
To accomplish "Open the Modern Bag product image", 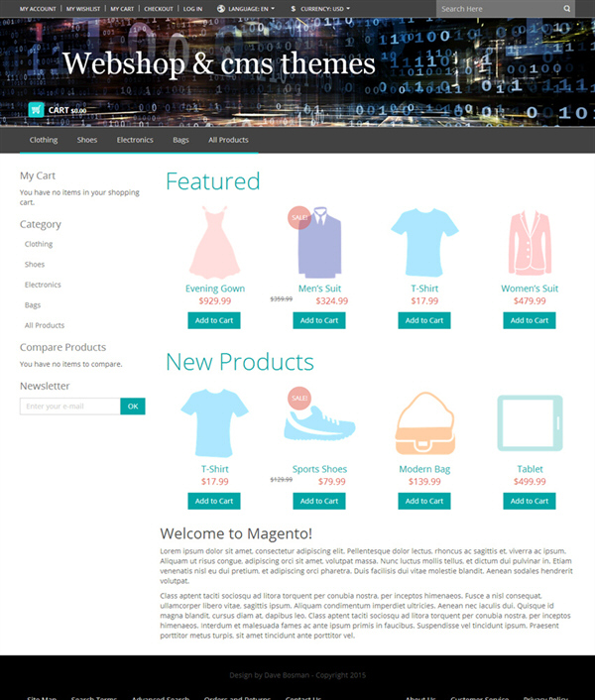I will pos(425,423).
